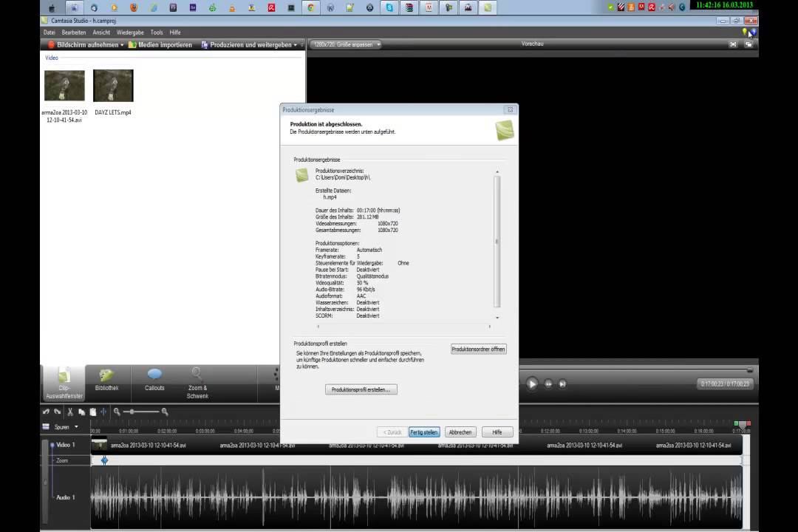The image size is (798, 532).
Task: Open the 1280x720 Größe anpassen dropdown
Action: click(346, 44)
